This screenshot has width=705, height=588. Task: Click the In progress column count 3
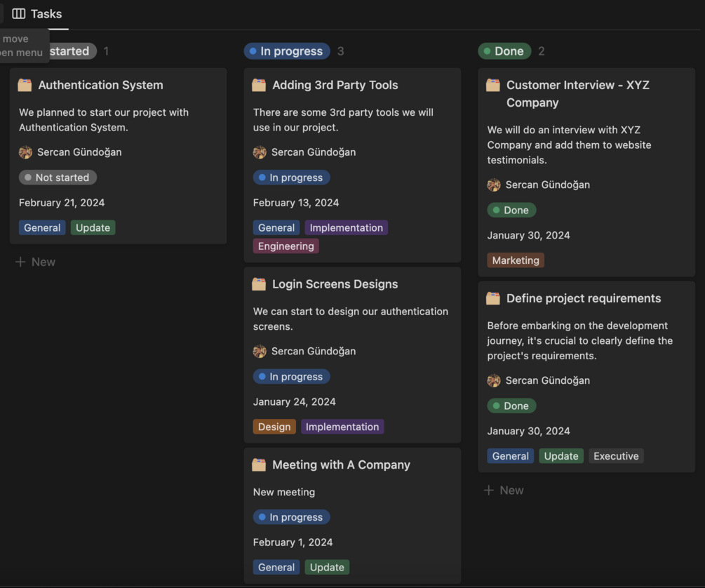coord(340,51)
